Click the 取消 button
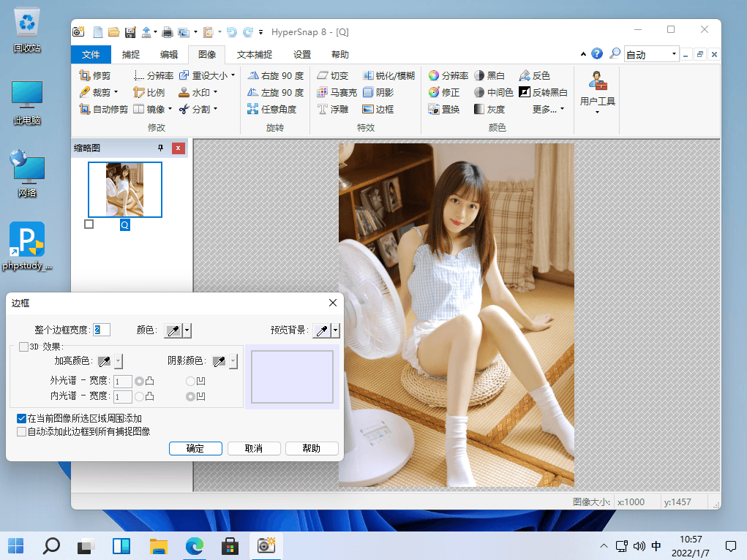This screenshot has height=560, width=747. (254, 448)
